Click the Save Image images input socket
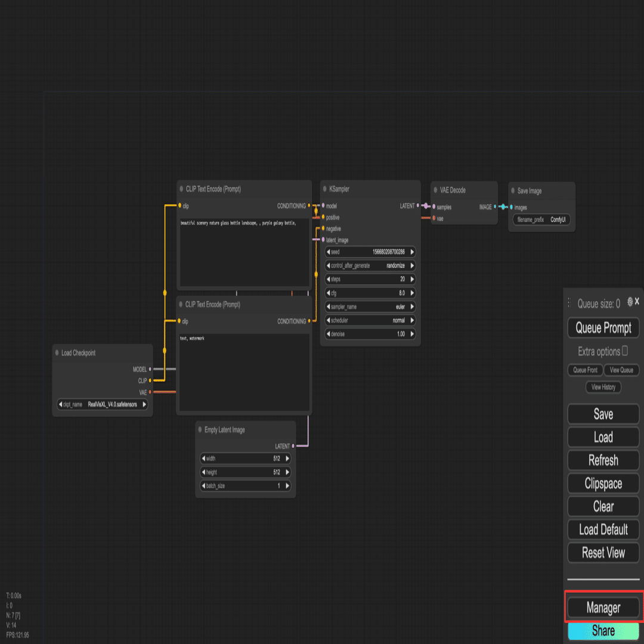 [511, 208]
